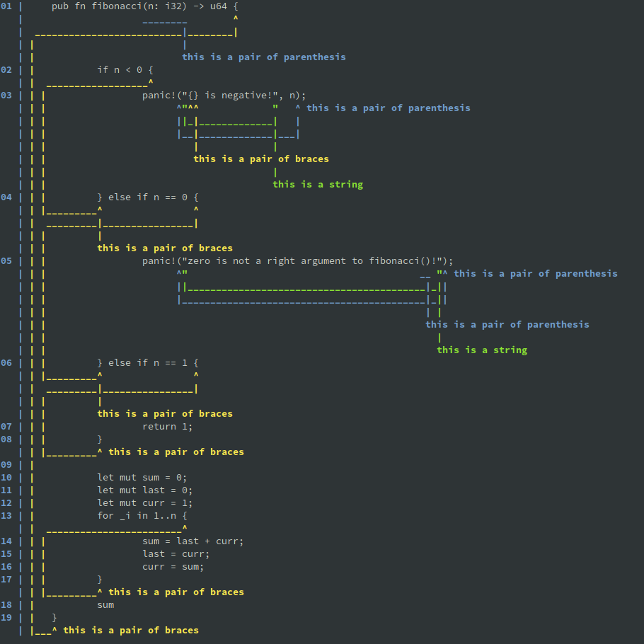
Task: Click "curr = sum;" on line 16
Action: [174, 566]
